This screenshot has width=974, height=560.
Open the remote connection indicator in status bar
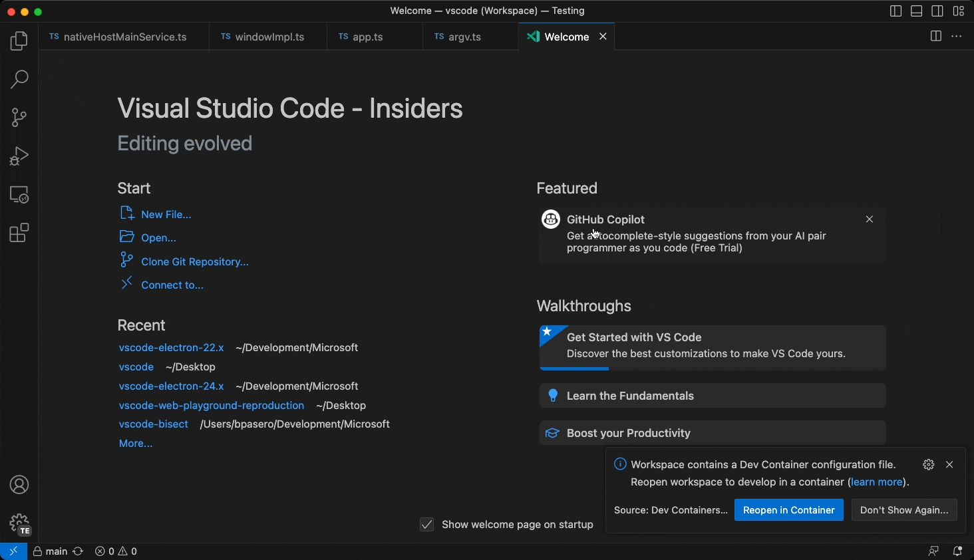[x=13, y=551]
